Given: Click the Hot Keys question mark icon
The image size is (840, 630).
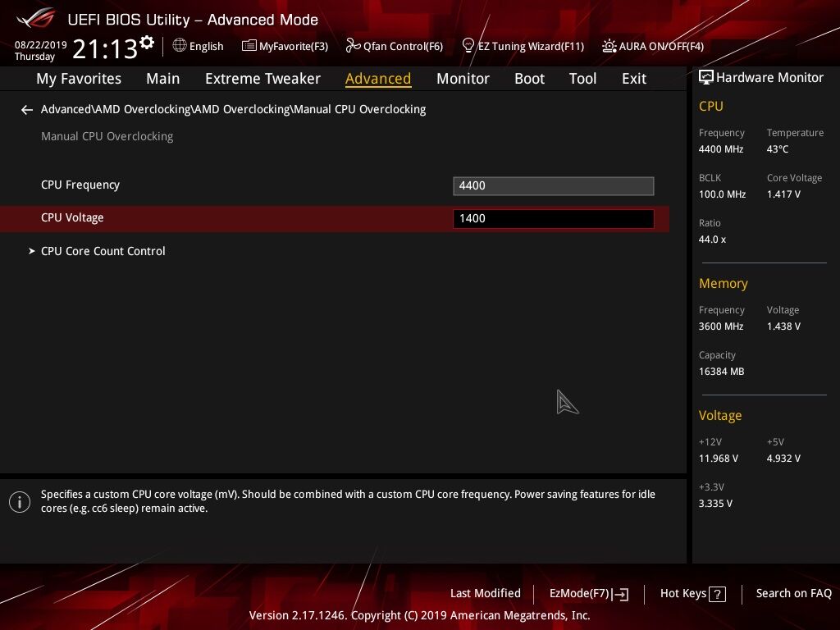Looking at the screenshot, I should (717, 594).
